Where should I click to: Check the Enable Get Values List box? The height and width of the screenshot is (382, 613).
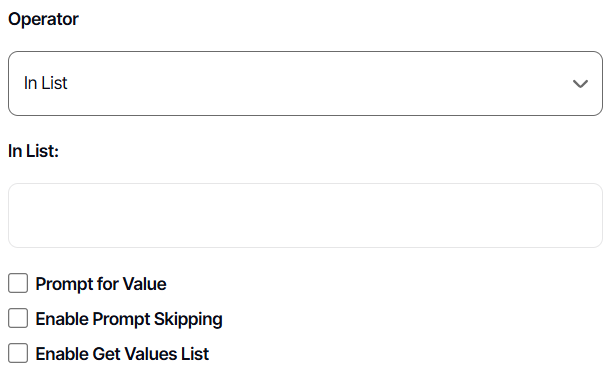pos(18,353)
